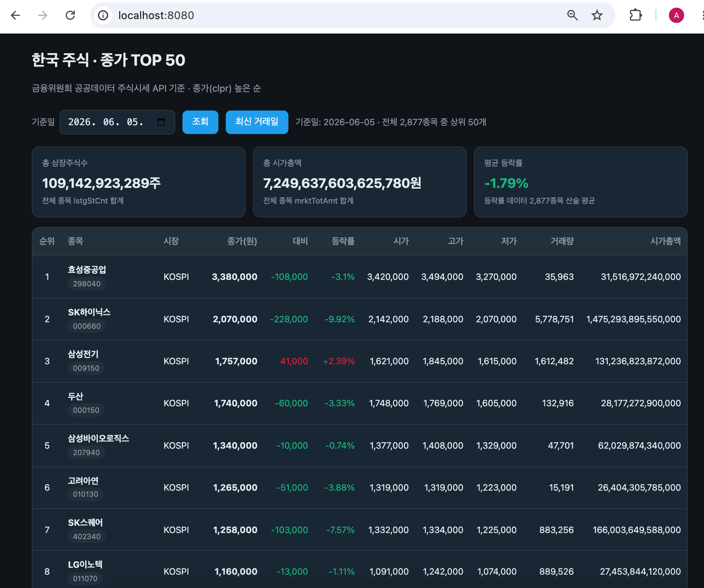Sort by the 순위 column header
Image resolution: width=704 pixels, height=588 pixels.
click(47, 241)
